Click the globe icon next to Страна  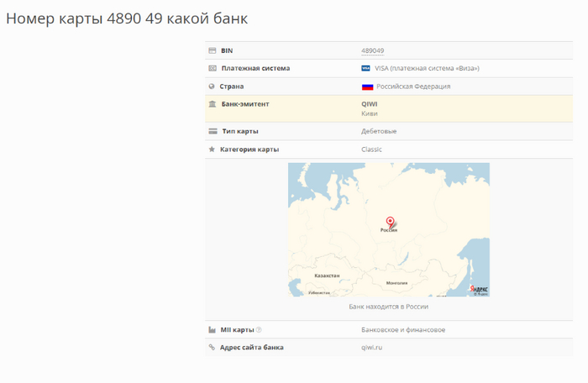213,86
